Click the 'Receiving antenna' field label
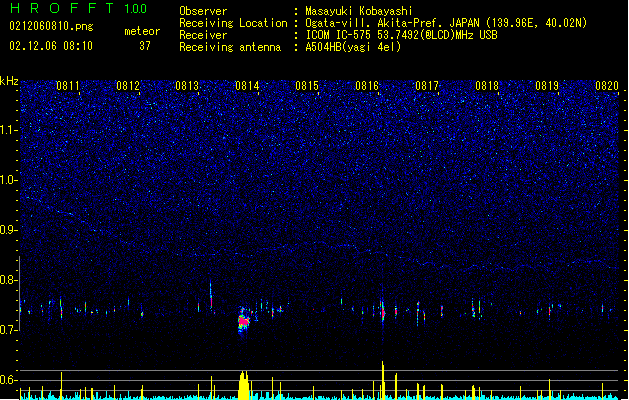 [x=230, y=47]
